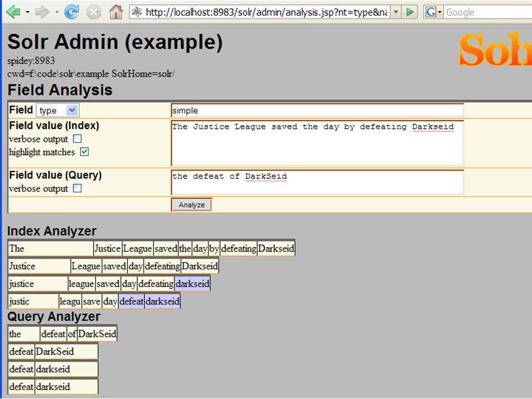Viewport: 532px width, 399px height.
Task: Click the 'Query Analyzer' heading
Action: coord(54,316)
